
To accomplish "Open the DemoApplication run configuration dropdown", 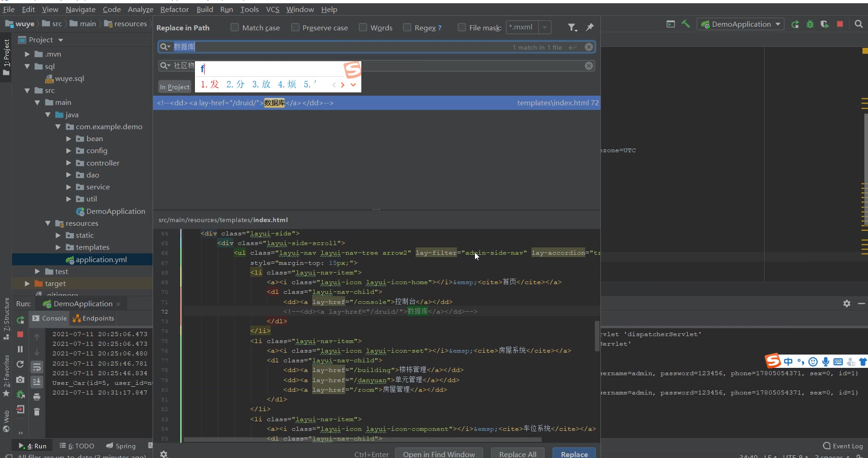I will pyautogui.click(x=741, y=24).
